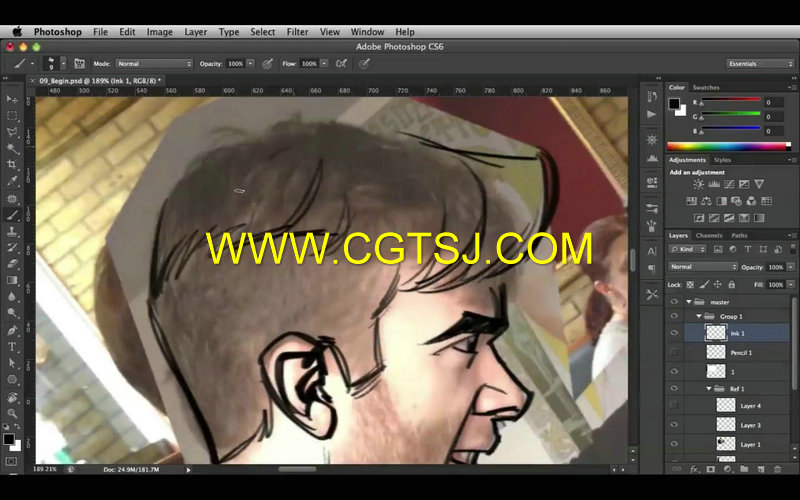Show Layer 4 visibility
This screenshot has width=800, height=500.
point(674,405)
